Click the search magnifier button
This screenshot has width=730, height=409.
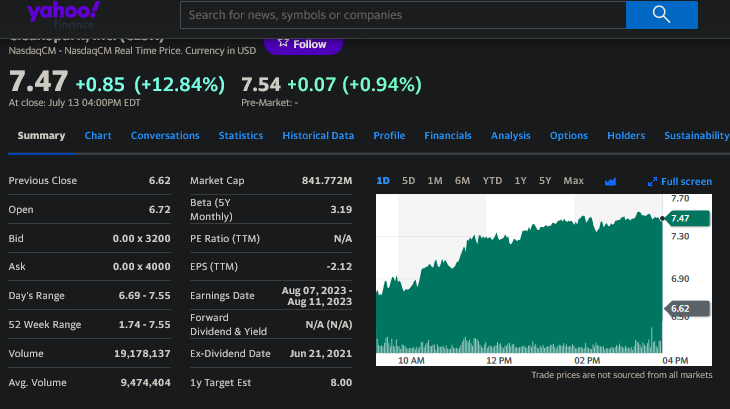(x=660, y=14)
